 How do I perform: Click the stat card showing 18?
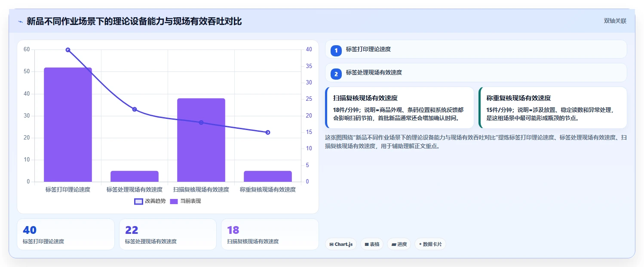[x=270, y=234]
